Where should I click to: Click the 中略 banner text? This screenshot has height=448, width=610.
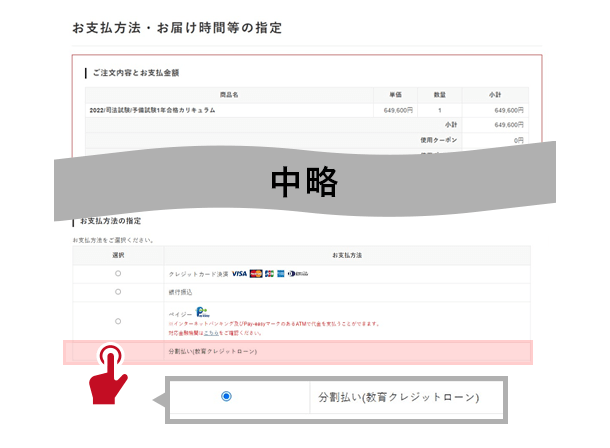click(x=305, y=181)
